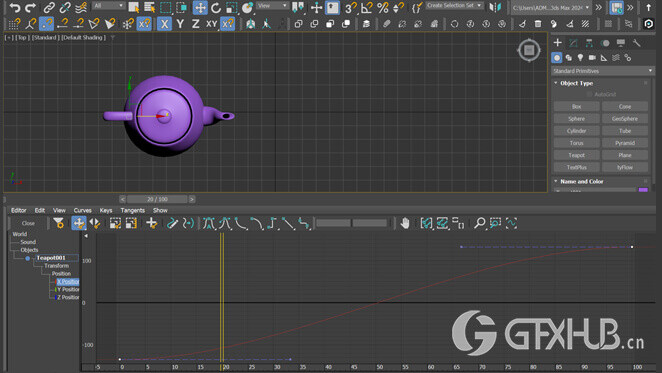Select Lights category icon
Viewport: 662px width, 373px height.
[581, 58]
